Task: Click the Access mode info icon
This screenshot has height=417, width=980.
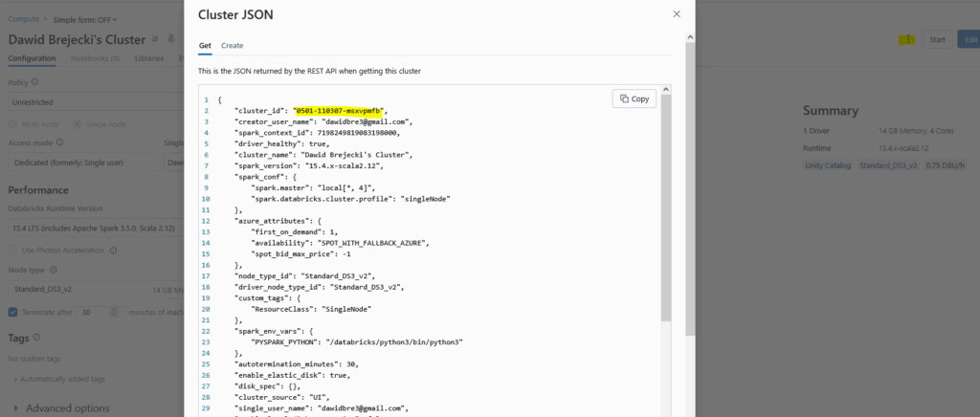Action: [59, 143]
